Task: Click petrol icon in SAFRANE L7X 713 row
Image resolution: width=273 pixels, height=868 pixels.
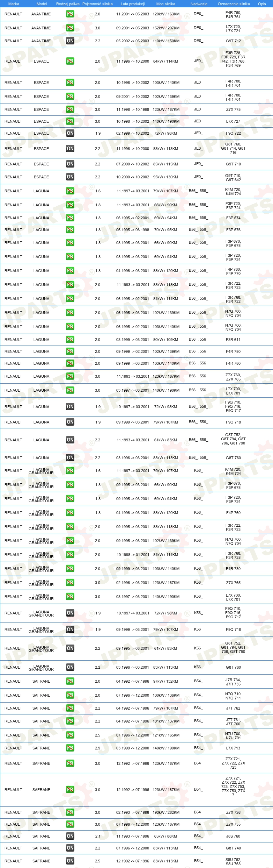Action: coord(70,748)
